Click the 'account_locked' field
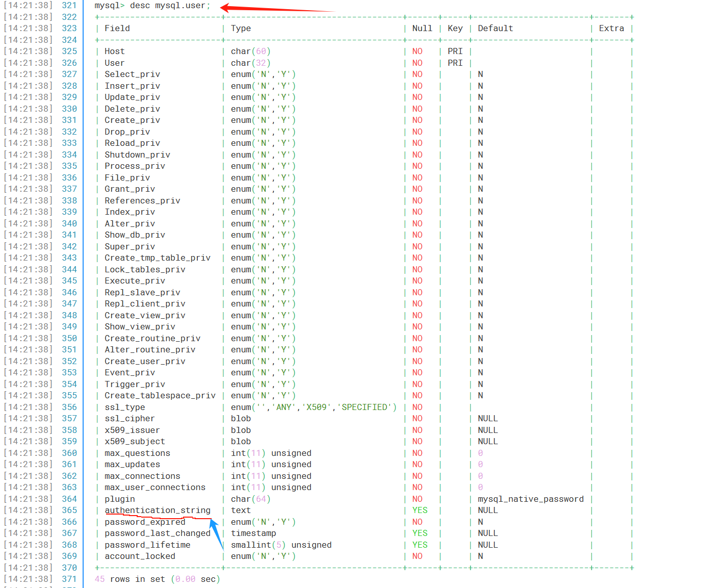 (140, 556)
